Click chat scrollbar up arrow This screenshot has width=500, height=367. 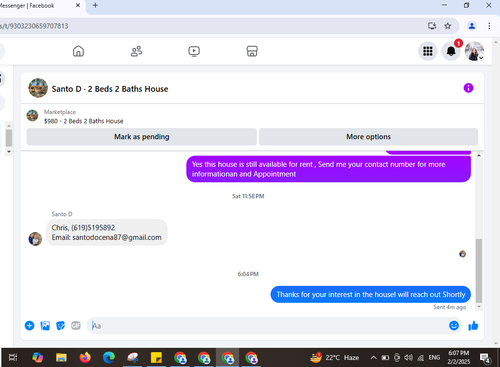pyautogui.click(x=479, y=155)
